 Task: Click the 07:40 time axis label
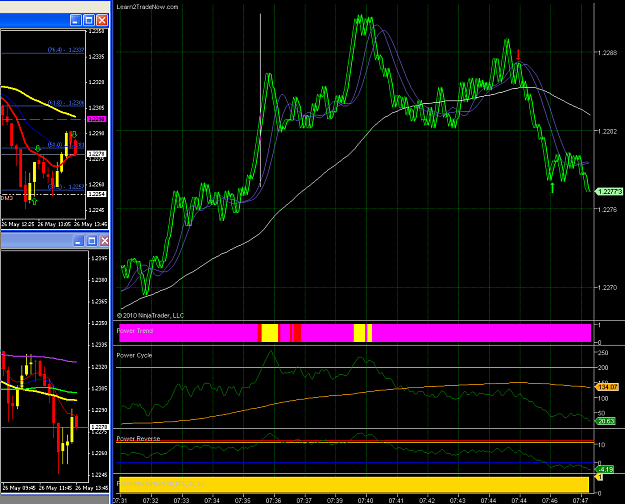click(366, 500)
